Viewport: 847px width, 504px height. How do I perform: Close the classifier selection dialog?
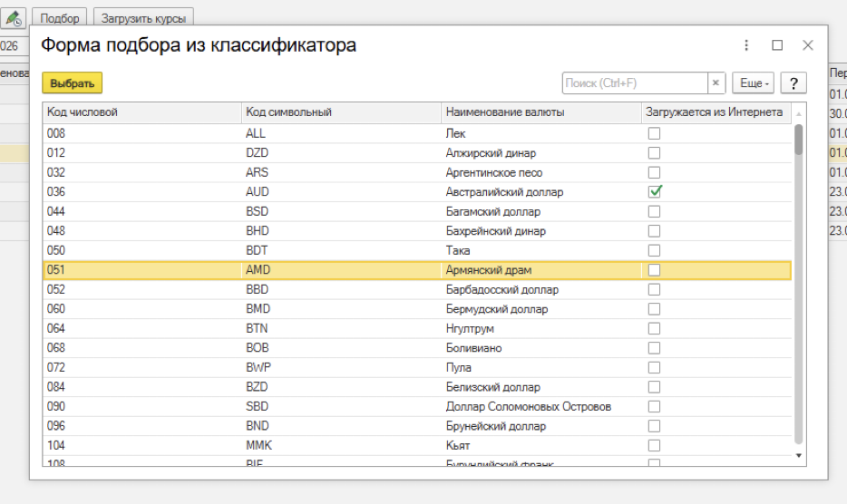coord(808,45)
